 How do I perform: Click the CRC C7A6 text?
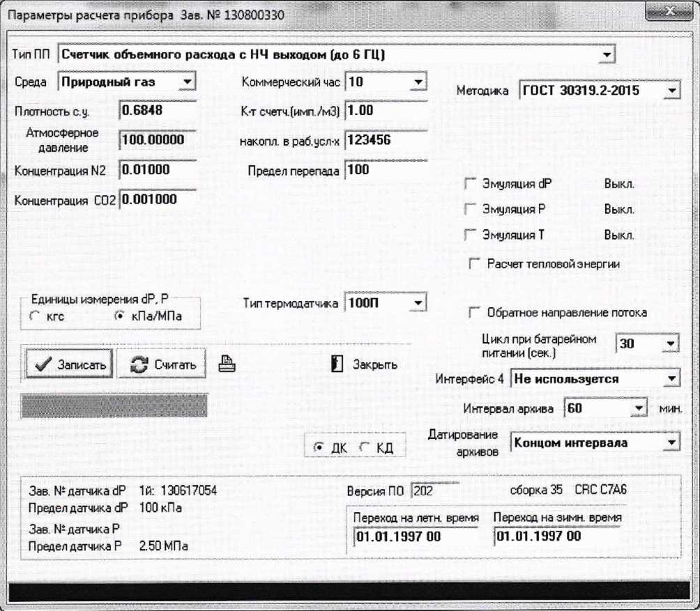[600, 490]
